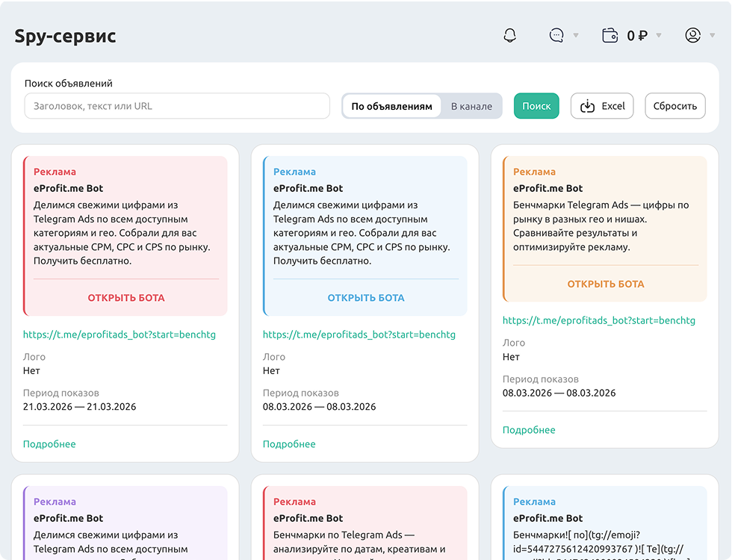
Task: Expand the user profile dropdown arrow
Action: pos(713,36)
